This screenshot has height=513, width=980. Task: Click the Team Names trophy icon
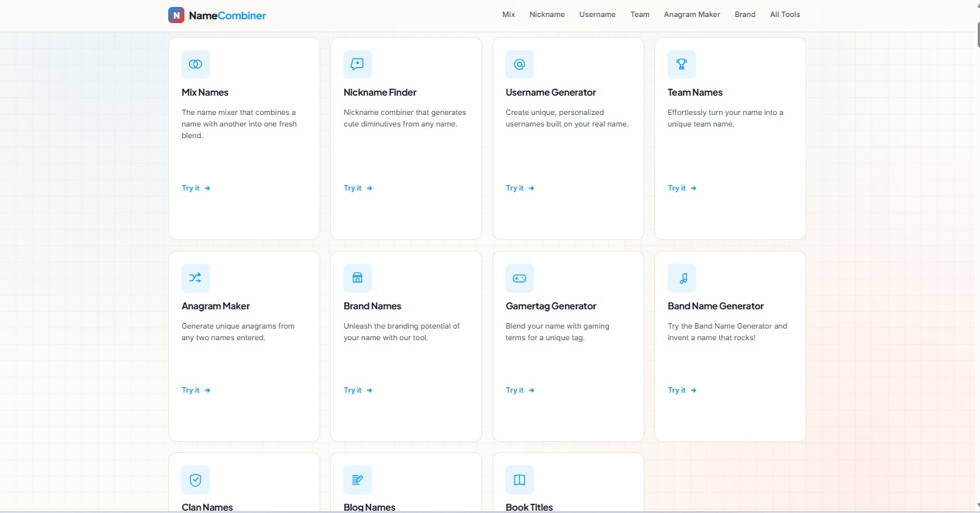tap(681, 65)
